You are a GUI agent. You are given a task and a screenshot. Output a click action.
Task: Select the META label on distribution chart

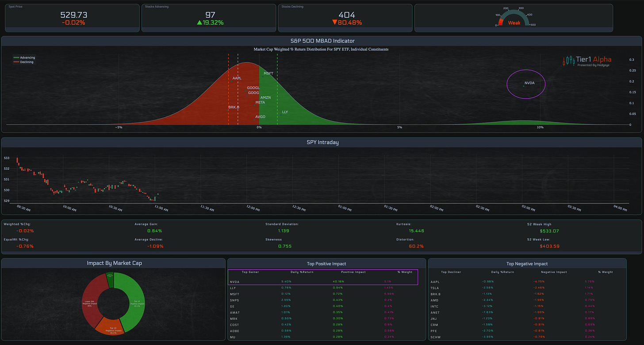pyautogui.click(x=260, y=102)
